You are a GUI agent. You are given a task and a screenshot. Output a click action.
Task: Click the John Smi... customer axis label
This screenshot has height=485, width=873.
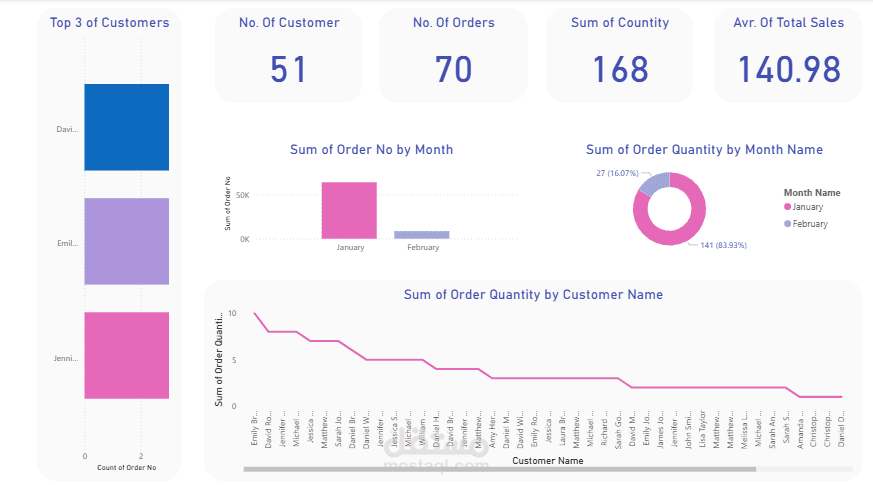coord(688,429)
